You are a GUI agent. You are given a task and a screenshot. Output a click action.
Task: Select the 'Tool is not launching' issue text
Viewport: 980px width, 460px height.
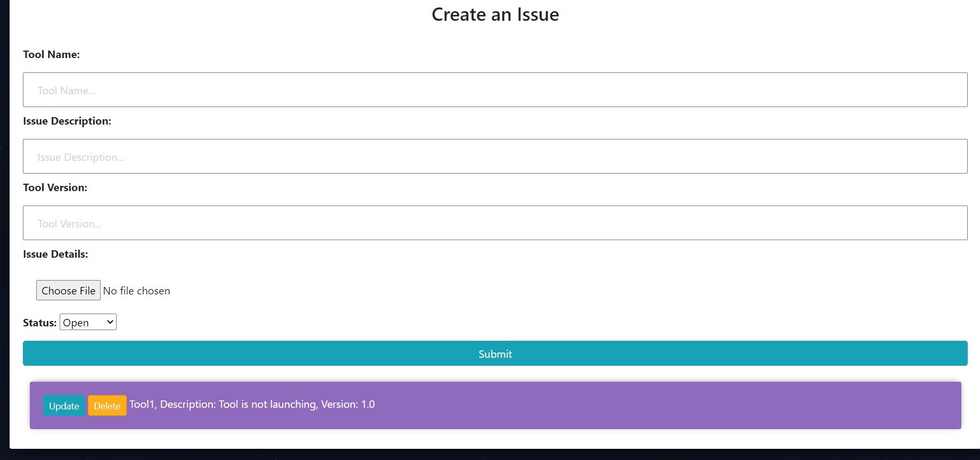[x=267, y=405]
